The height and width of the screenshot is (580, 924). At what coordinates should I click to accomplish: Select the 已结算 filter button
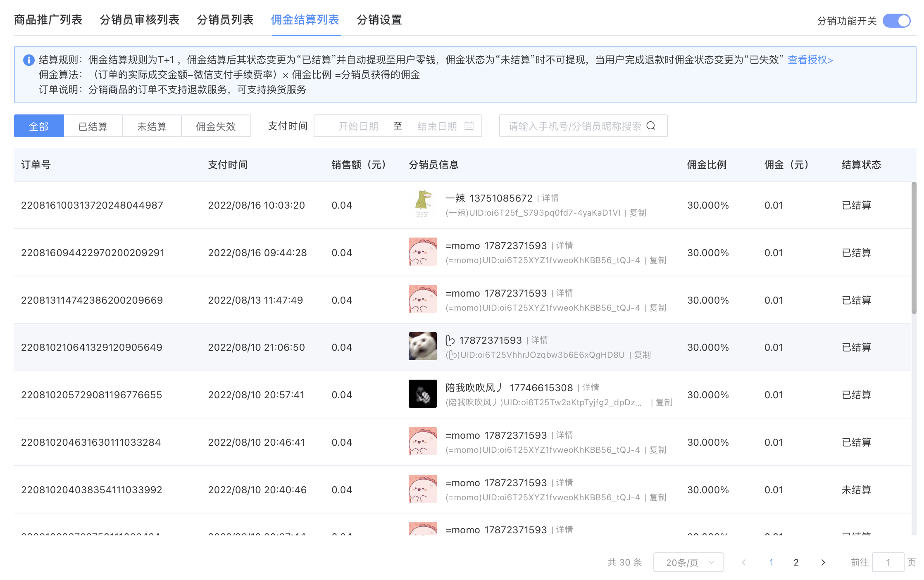[x=93, y=126]
